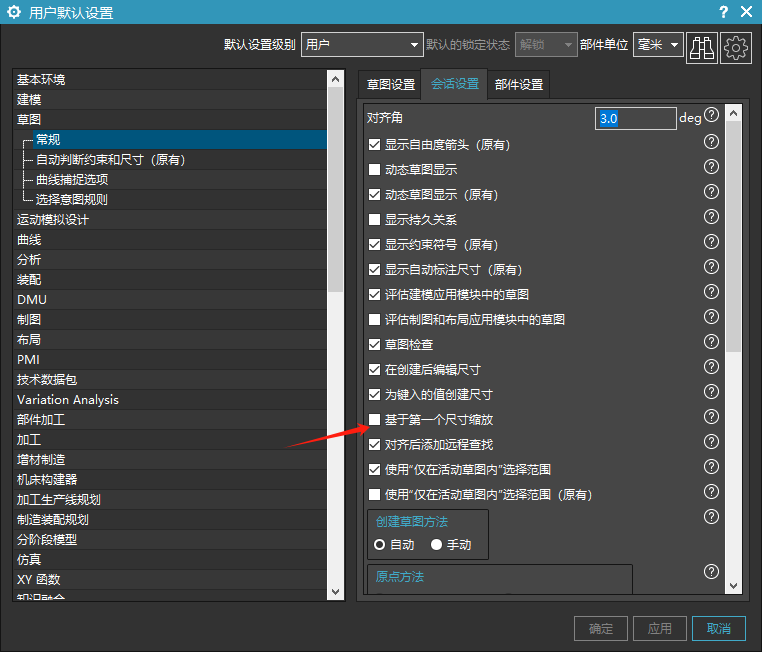762x652 pixels.
Task: Select 建模 category in left list
Action: tap(170, 100)
